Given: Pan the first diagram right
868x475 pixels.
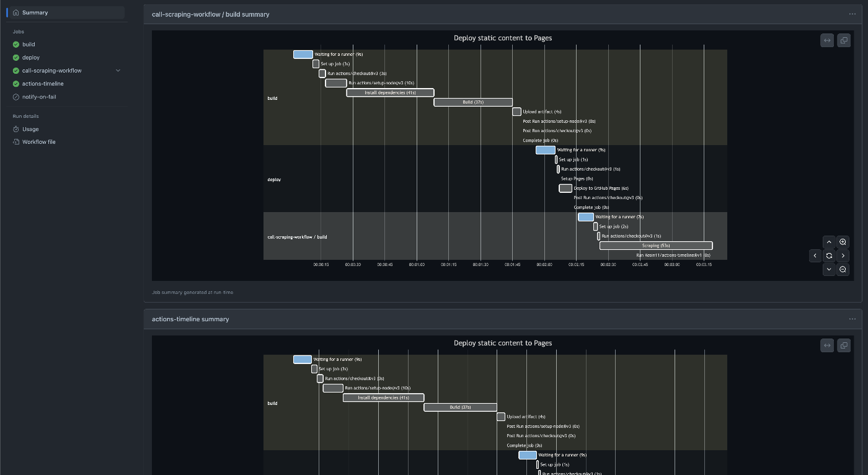Looking at the screenshot, I should point(843,255).
